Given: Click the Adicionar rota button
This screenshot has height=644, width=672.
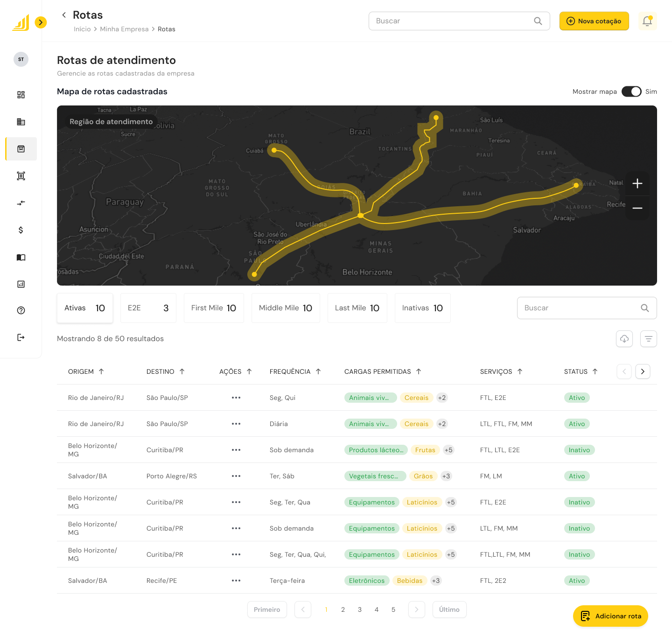Looking at the screenshot, I should (x=610, y=616).
